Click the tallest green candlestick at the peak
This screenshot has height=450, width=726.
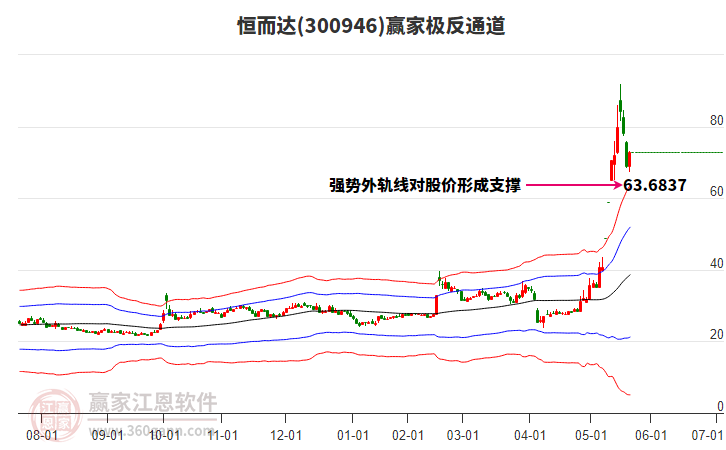(620, 104)
